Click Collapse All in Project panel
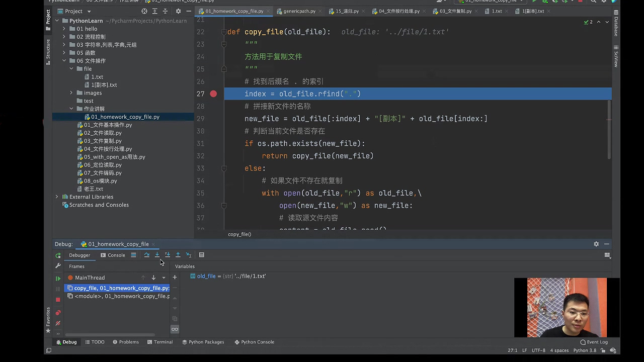This screenshot has width=644, height=362. point(166,11)
